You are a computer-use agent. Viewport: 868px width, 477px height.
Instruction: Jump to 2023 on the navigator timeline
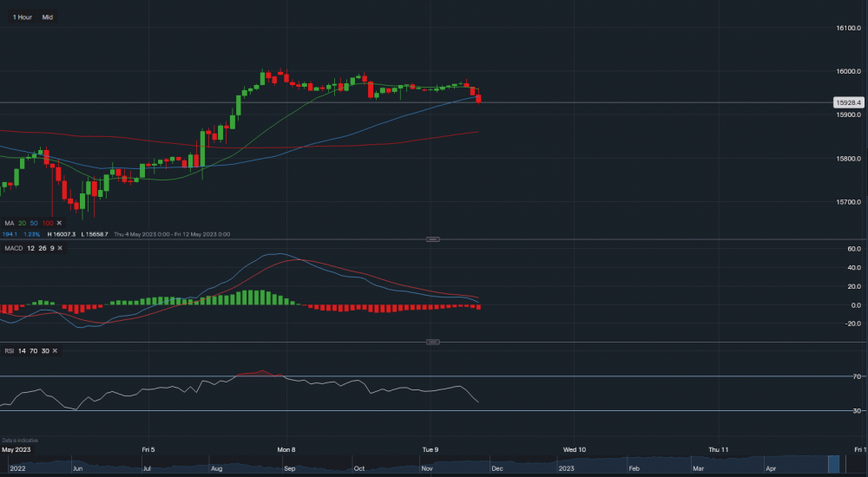point(566,468)
